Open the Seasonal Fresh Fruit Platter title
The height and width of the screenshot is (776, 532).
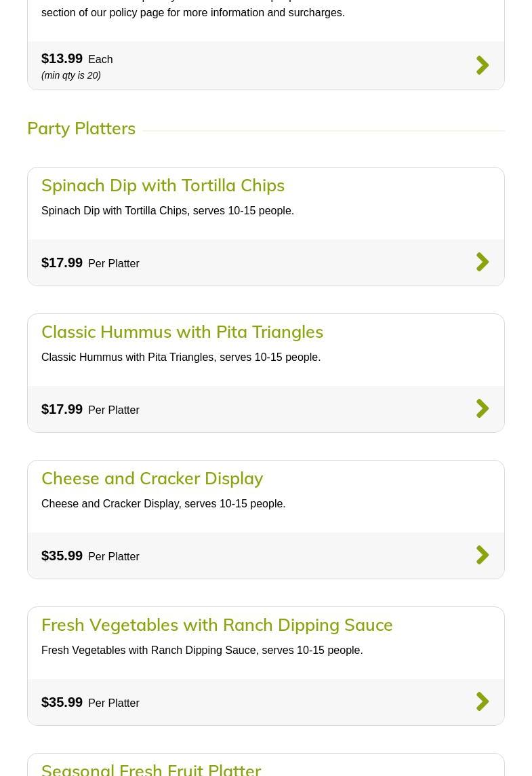[151, 769]
